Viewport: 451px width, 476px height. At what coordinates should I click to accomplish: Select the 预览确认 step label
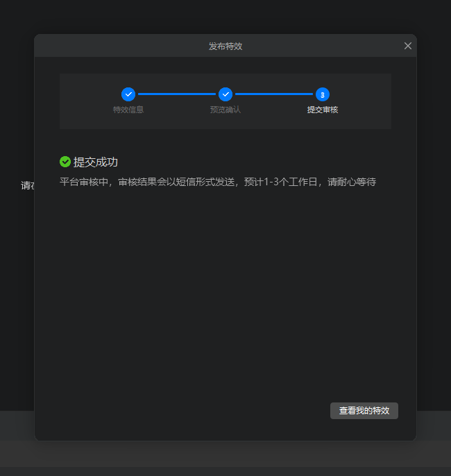(x=226, y=110)
